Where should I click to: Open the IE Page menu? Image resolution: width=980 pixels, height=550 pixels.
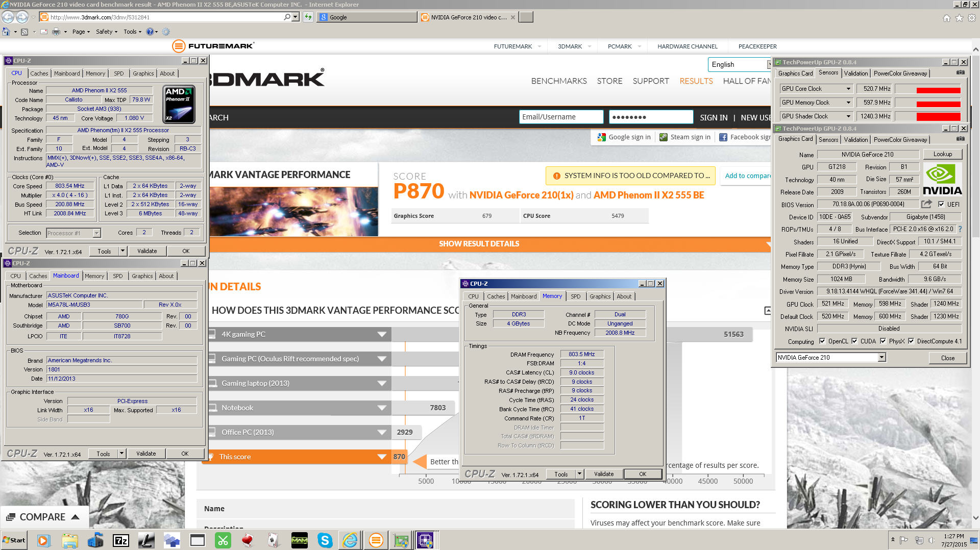(81, 32)
